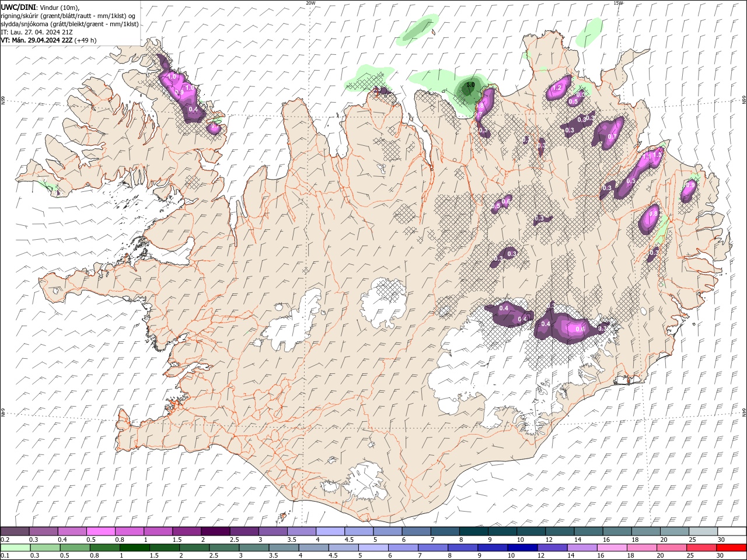Click the '20W' longitude label at top
Image resolution: width=747 pixels, height=560 pixels.
coord(310,3)
